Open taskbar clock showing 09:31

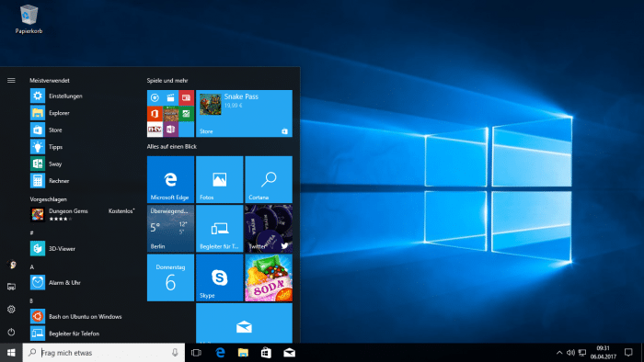[x=604, y=353]
